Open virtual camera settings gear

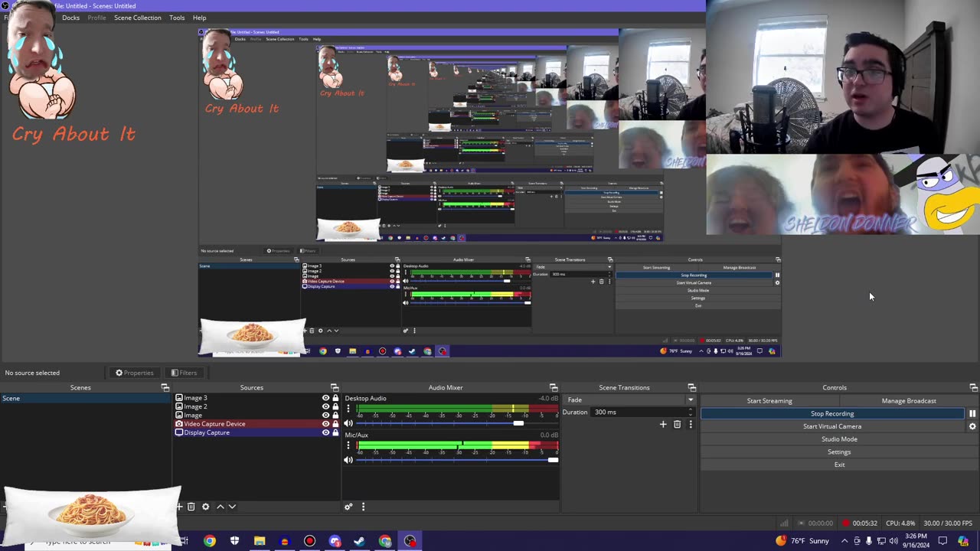tap(972, 426)
